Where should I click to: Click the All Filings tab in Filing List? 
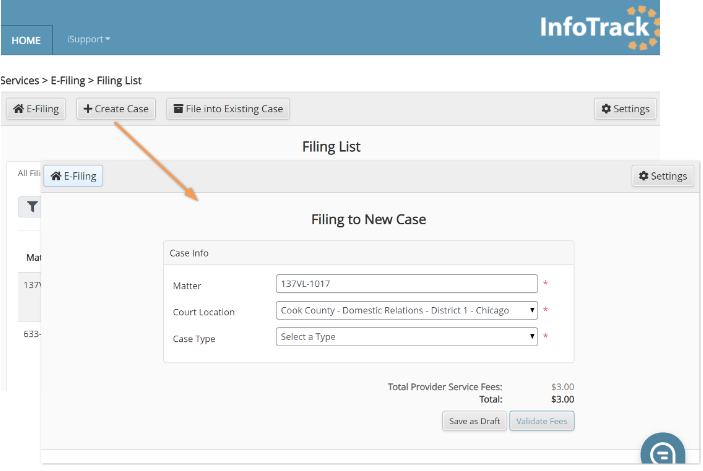29,173
